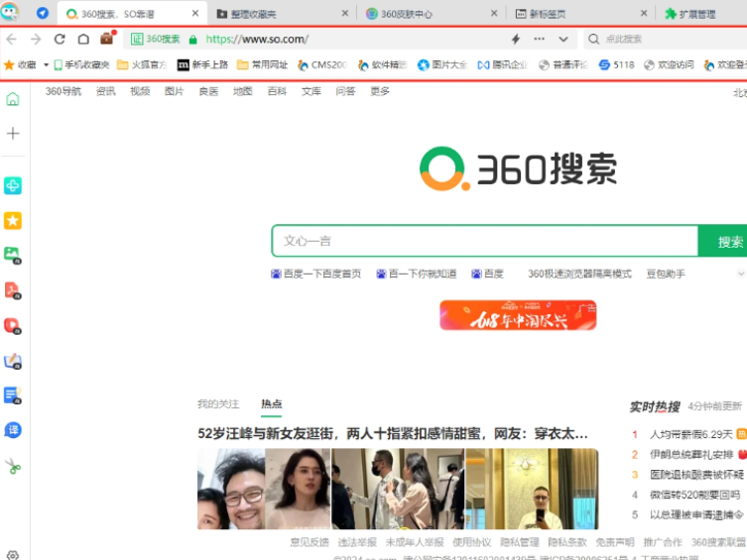The width and height of the screenshot is (747, 560).
Task: Open the orange star favorites sidebar icon
Action: click(13, 221)
